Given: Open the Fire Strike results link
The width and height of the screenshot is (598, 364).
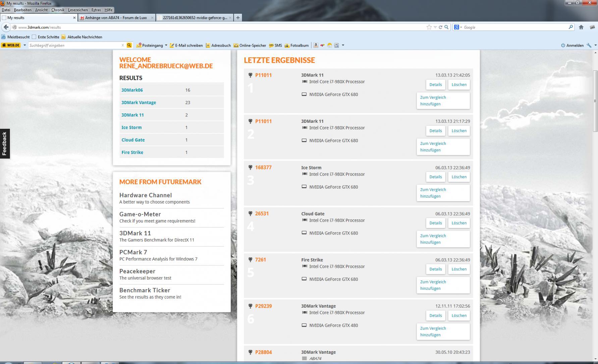Looking at the screenshot, I should tap(132, 152).
